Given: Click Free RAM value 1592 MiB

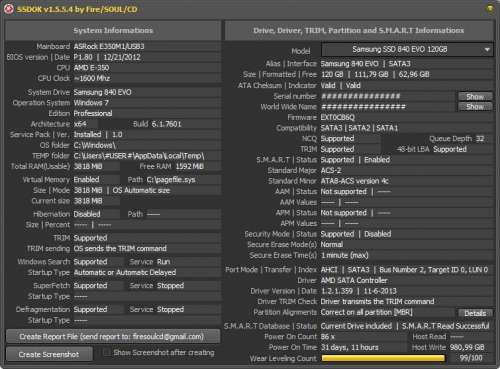Looking at the screenshot, I should click(190, 166).
